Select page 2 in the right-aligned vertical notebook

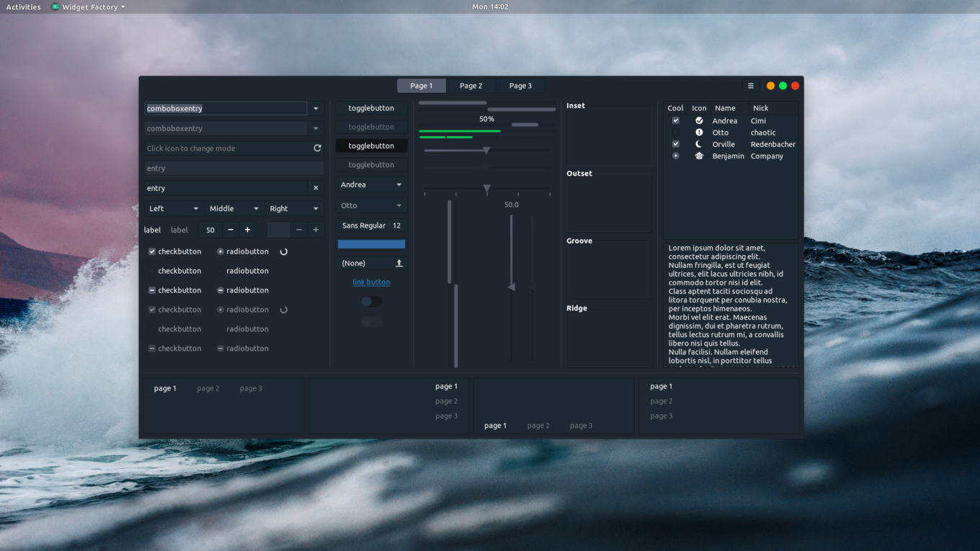pyautogui.click(x=446, y=401)
